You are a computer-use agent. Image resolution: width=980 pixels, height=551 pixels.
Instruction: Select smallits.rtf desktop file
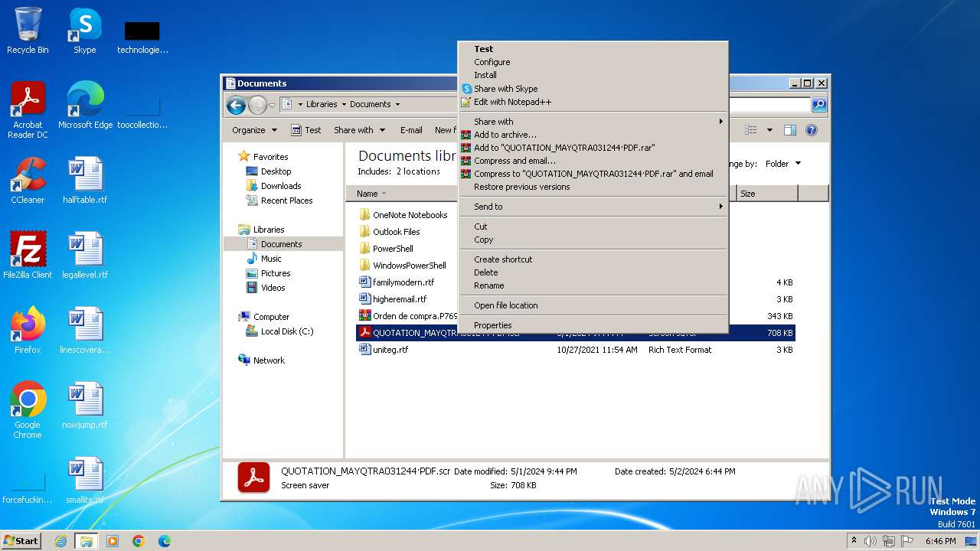coord(85,480)
